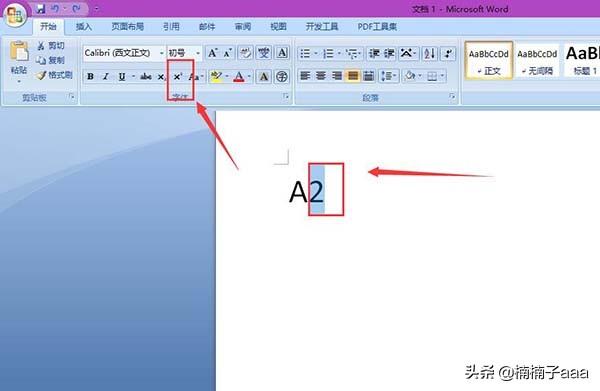Clear formatting with the eraser icon
The image size is (600, 391).
pos(245,53)
